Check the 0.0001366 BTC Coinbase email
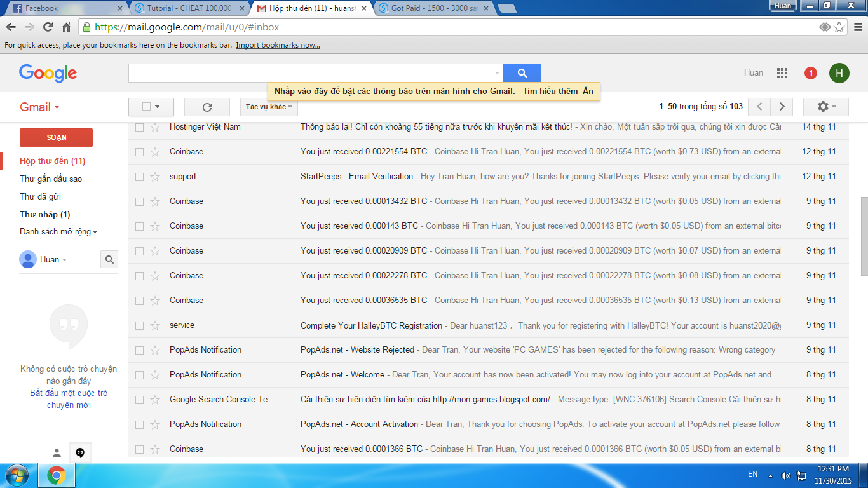 pyautogui.click(x=140, y=449)
